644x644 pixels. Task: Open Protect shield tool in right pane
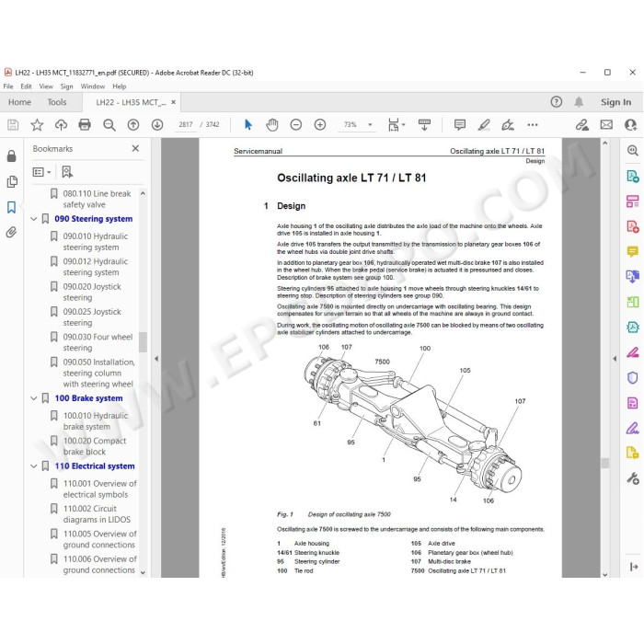tap(633, 377)
